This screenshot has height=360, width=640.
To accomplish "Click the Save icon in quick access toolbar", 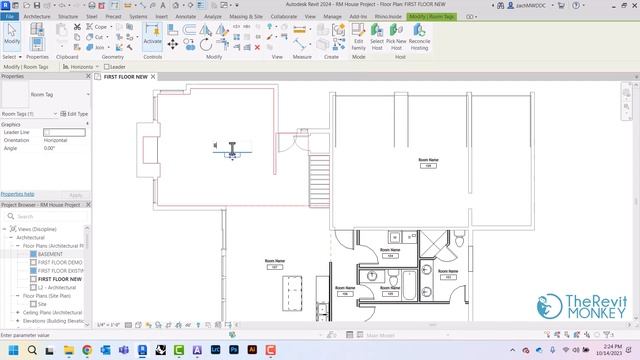I will (37, 5).
